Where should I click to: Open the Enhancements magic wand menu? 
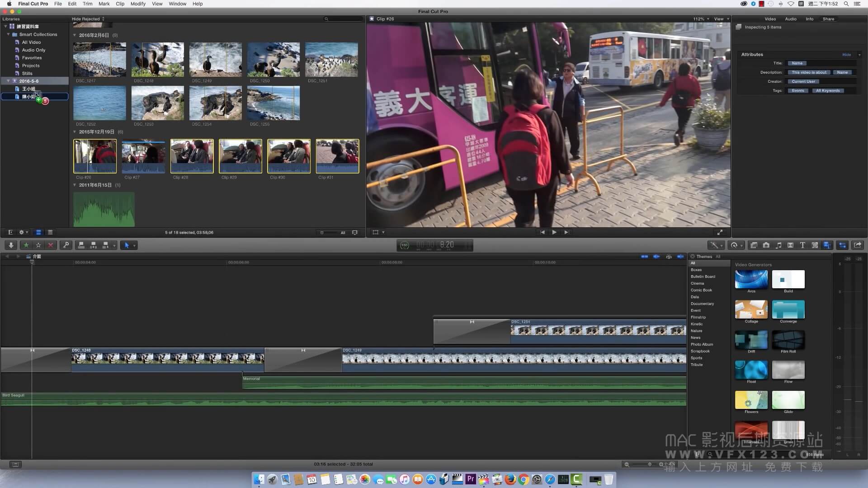coord(716,245)
